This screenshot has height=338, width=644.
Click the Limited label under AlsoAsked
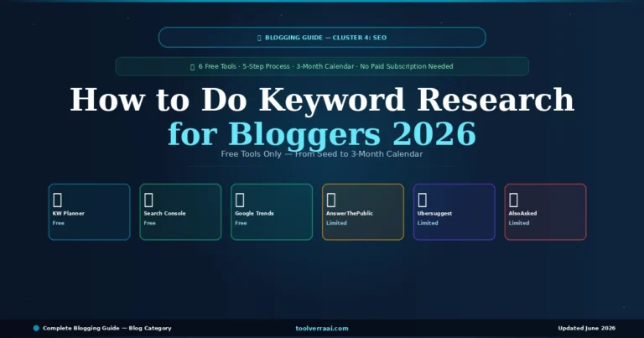(x=519, y=223)
